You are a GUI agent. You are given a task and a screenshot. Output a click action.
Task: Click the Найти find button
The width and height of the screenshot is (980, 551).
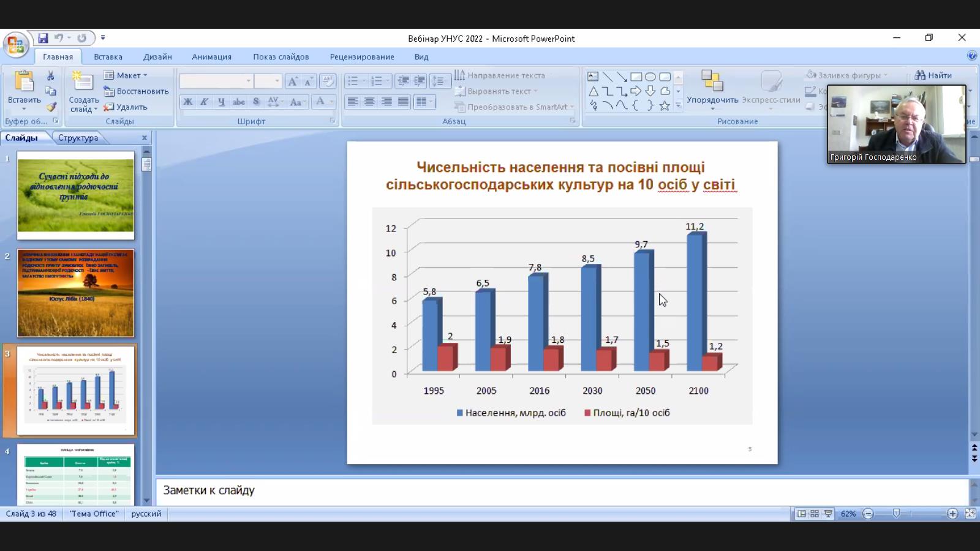pos(933,75)
